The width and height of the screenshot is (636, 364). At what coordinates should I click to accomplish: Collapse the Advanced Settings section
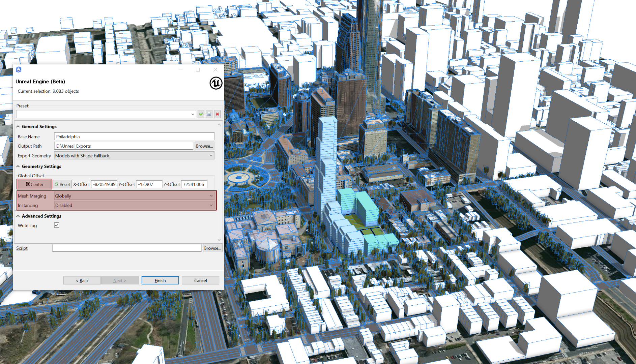click(x=18, y=216)
